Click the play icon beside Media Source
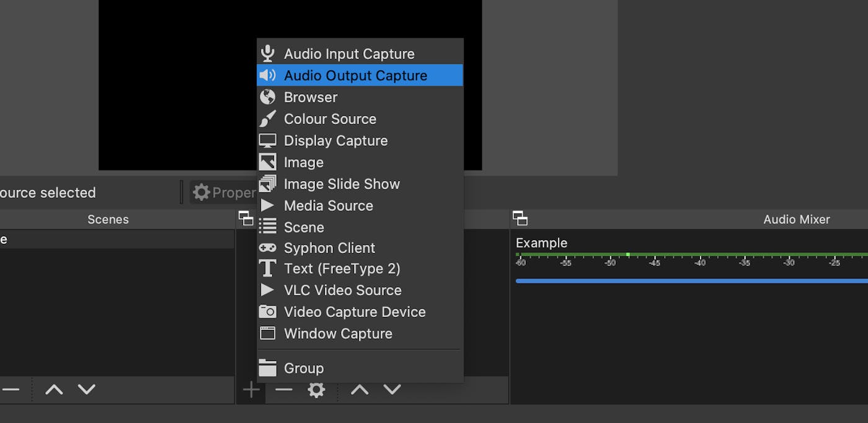The height and width of the screenshot is (423, 868). click(x=267, y=205)
